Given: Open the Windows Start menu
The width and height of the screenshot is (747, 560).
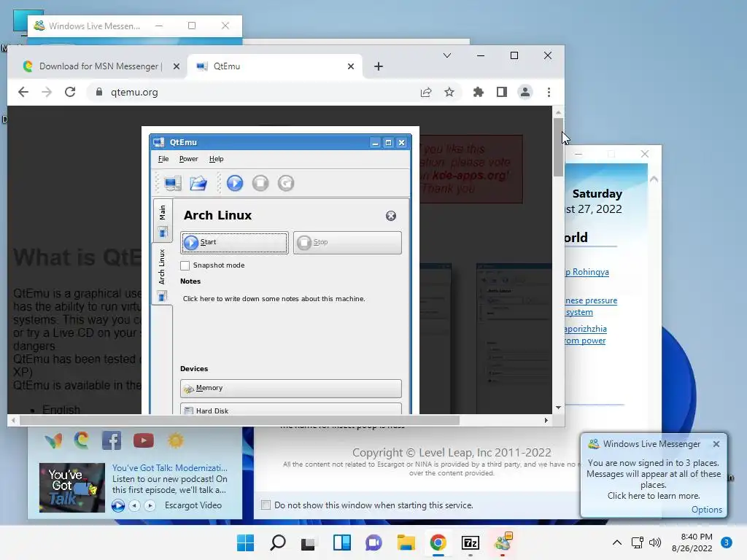Looking at the screenshot, I should coord(245,542).
